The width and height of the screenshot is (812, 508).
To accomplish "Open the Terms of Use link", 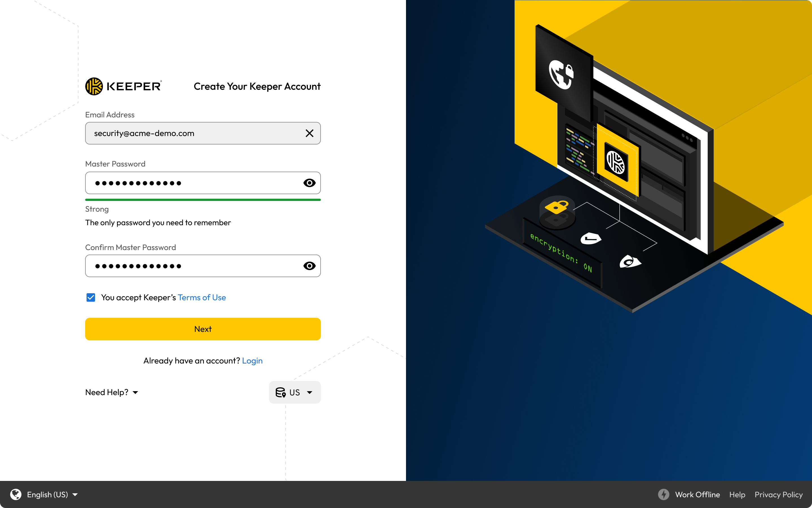I will (202, 297).
